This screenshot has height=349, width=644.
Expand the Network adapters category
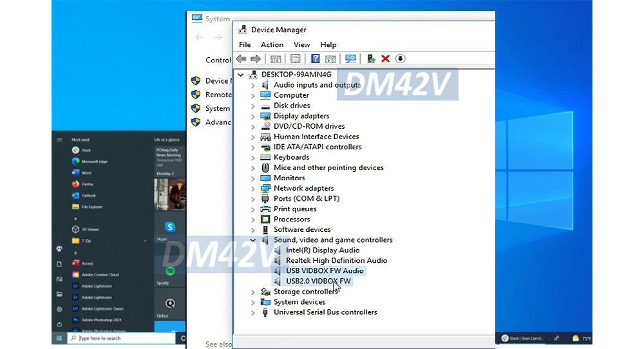(253, 189)
